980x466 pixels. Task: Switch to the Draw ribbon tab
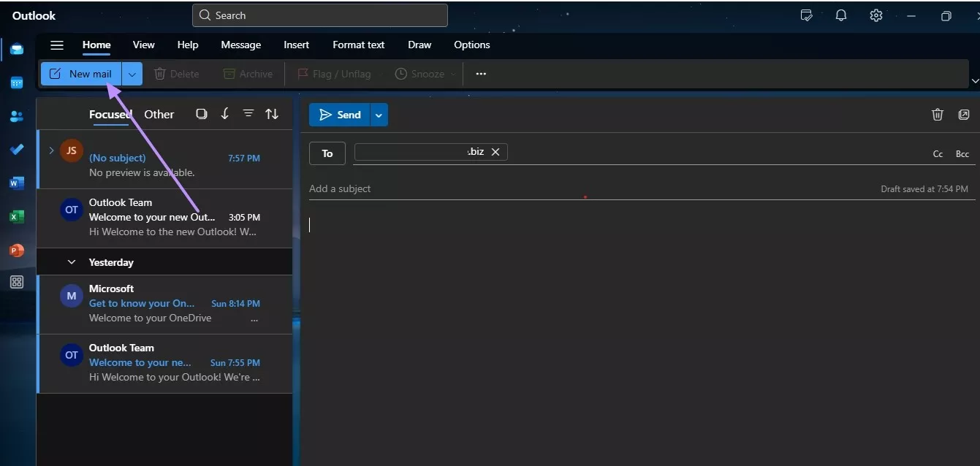pos(419,45)
